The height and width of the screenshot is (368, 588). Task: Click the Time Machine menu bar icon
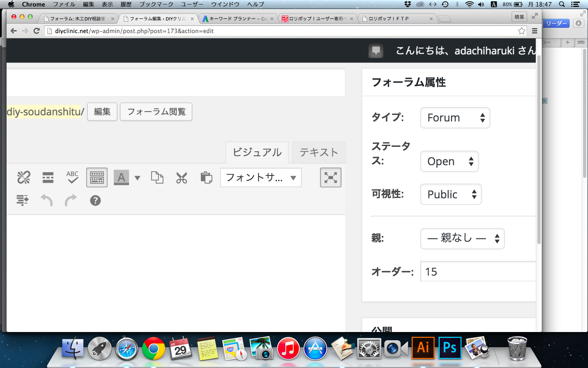pyautogui.click(x=445, y=4)
